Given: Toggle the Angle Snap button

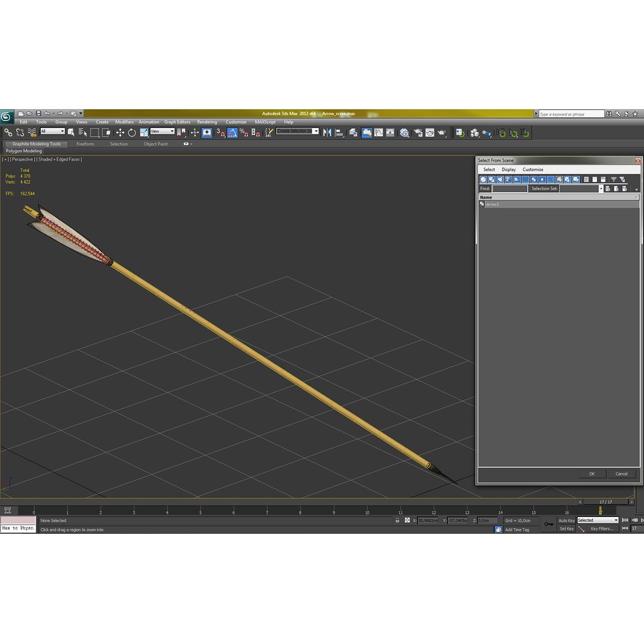Looking at the screenshot, I should (x=232, y=132).
